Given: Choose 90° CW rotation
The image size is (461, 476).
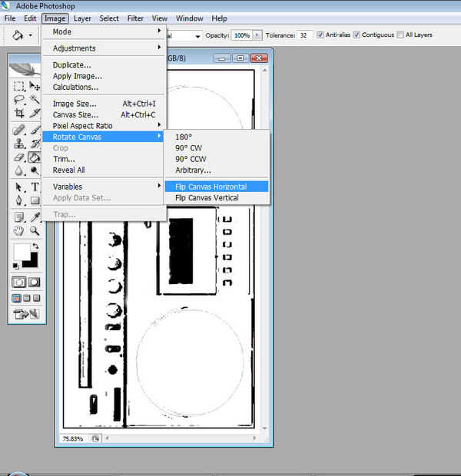Looking at the screenshot, I should point(217,148).
